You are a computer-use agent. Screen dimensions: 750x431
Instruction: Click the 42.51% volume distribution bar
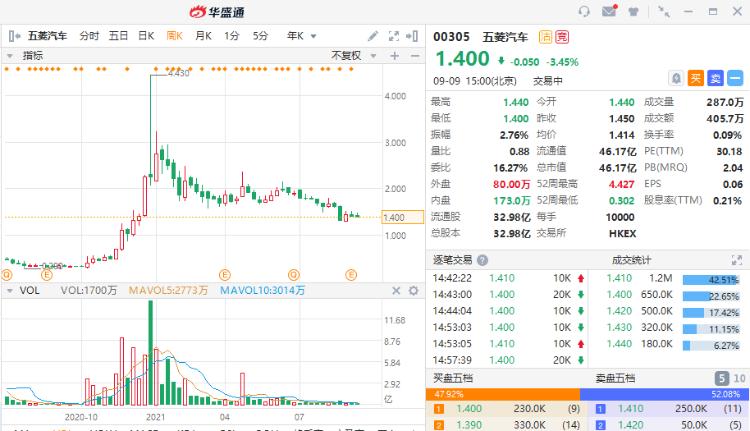711,280
